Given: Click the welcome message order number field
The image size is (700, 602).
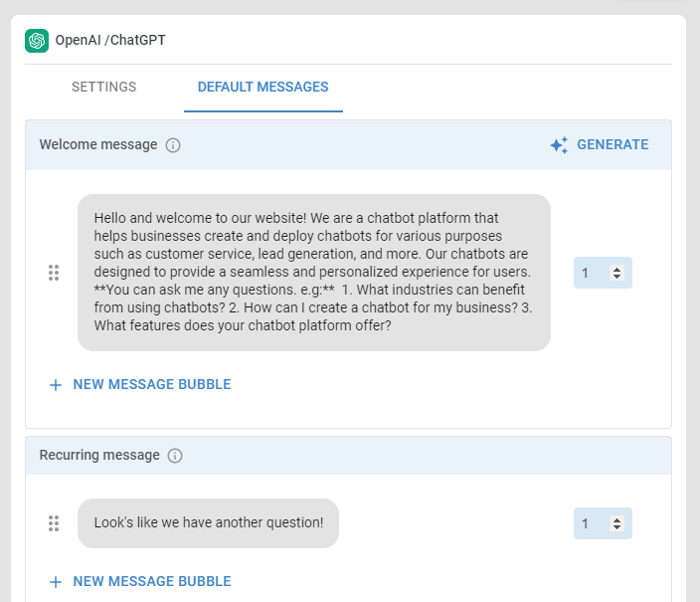Looking at the screenshot, I should point(603,273).
